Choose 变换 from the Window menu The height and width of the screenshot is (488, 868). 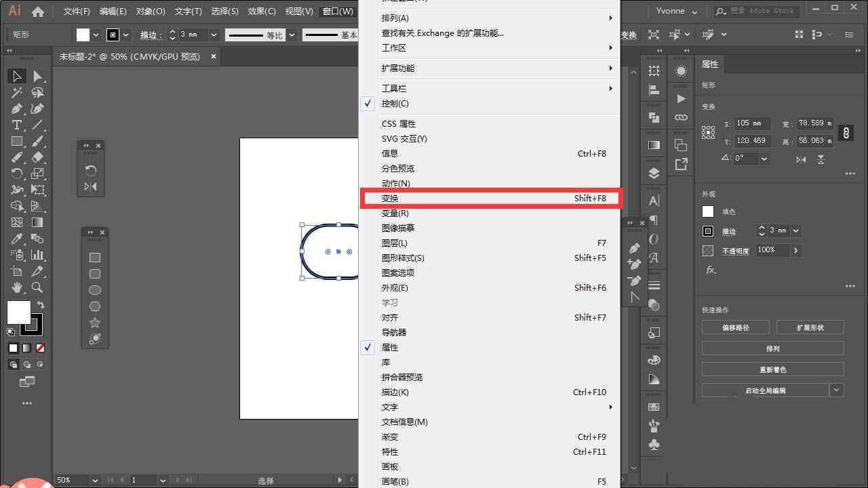pos(490,199)
